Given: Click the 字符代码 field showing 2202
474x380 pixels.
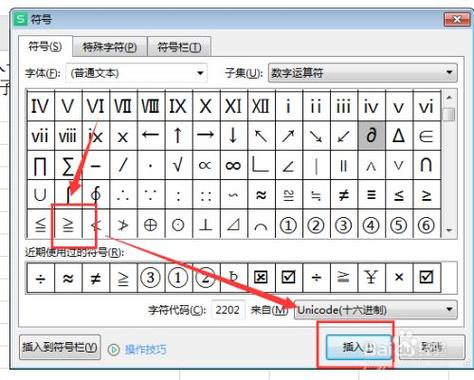Looking at the screenshot, I should coord(228,310).
